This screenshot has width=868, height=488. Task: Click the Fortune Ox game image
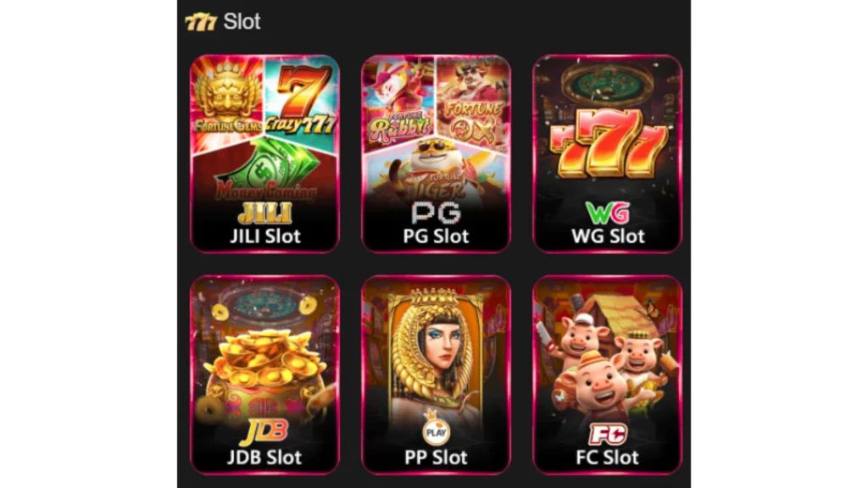click(x=473, y=103)
